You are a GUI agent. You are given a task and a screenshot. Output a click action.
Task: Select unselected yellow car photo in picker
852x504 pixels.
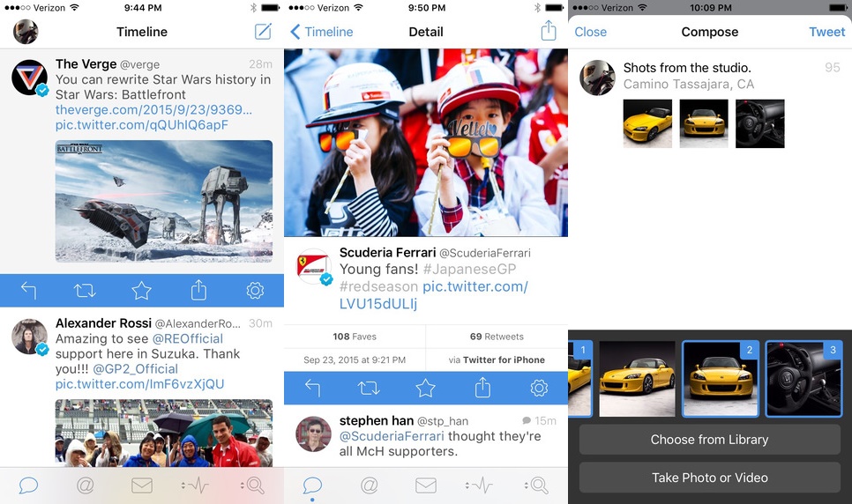click(x=638, y=379)
